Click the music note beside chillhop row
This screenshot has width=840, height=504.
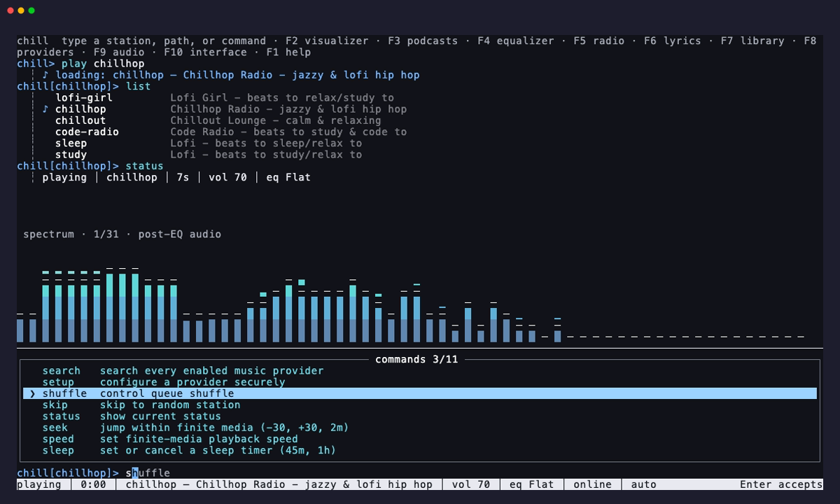[45, 109]
